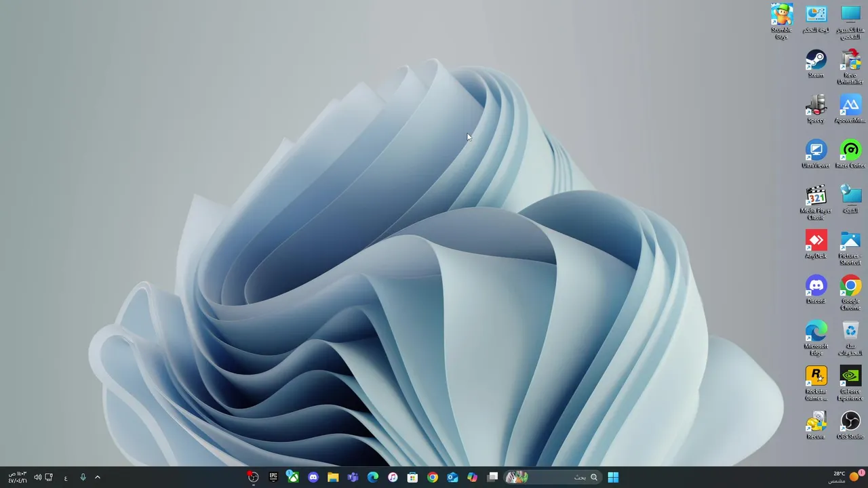
Task: Click the microphone tray icon
Action: coord(83,477)
